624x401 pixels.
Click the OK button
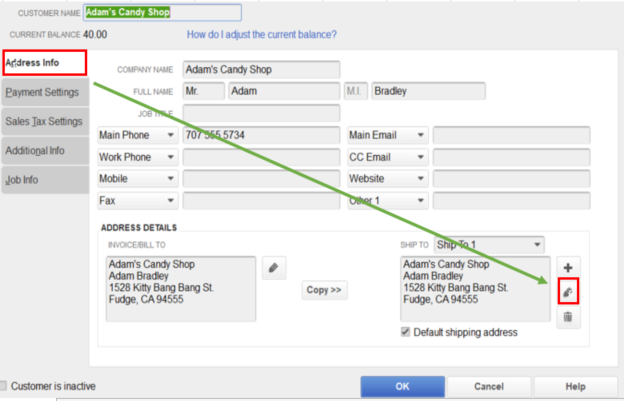tap(402, 386)
